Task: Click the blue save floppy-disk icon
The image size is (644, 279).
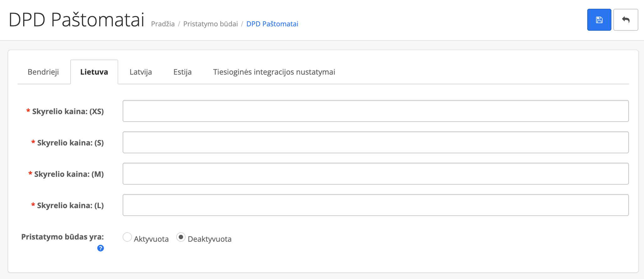Action: point(599,20)
